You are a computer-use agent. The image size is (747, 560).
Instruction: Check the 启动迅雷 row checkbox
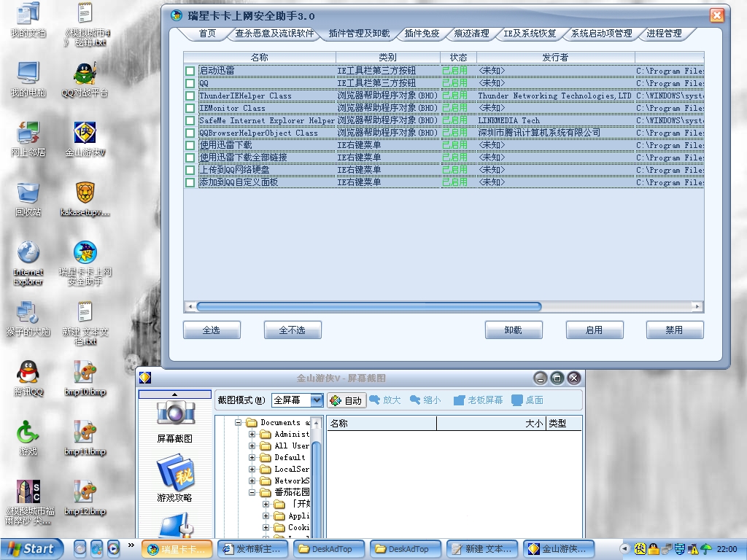pos(190,71)
